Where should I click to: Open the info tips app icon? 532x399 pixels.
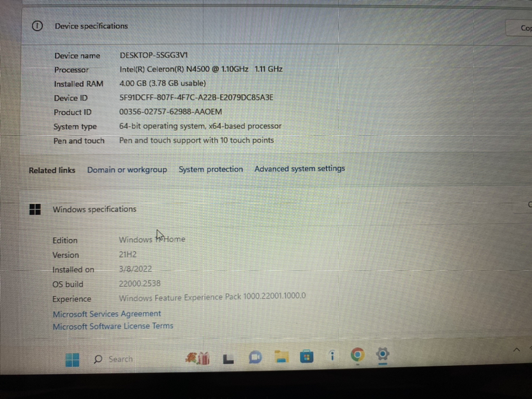(332, 356)
